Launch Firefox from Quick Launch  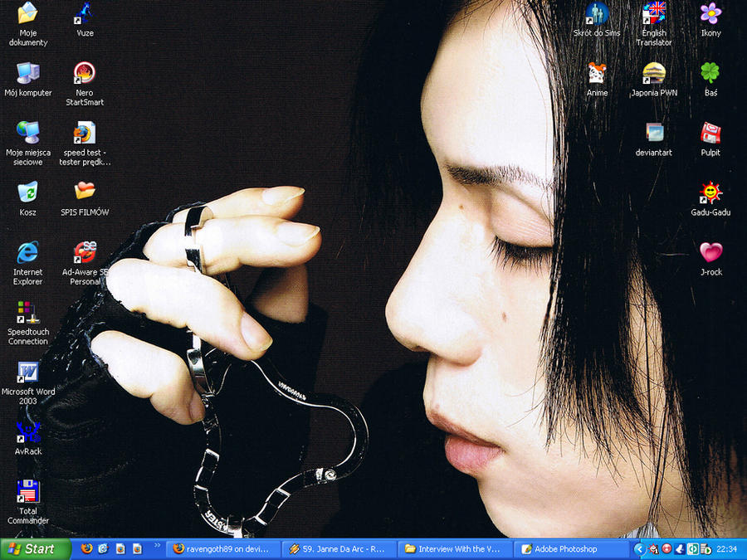coord(87,549)
